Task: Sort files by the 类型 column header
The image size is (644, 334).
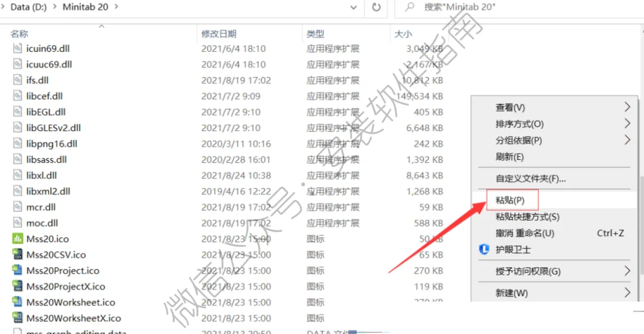Action: click(315, 33)
